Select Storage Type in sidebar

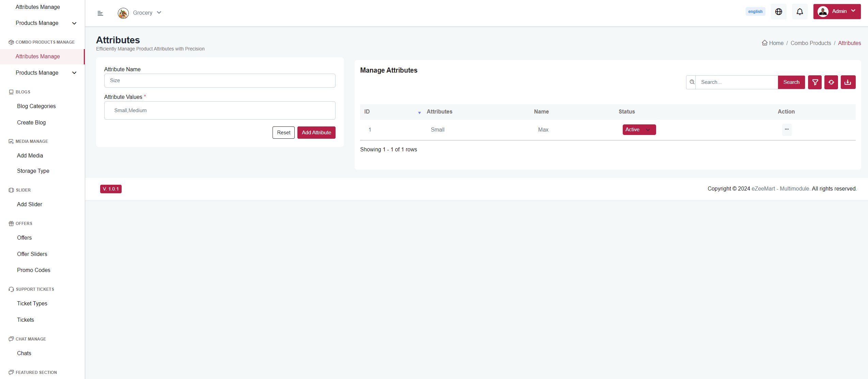tap(33, 171)
